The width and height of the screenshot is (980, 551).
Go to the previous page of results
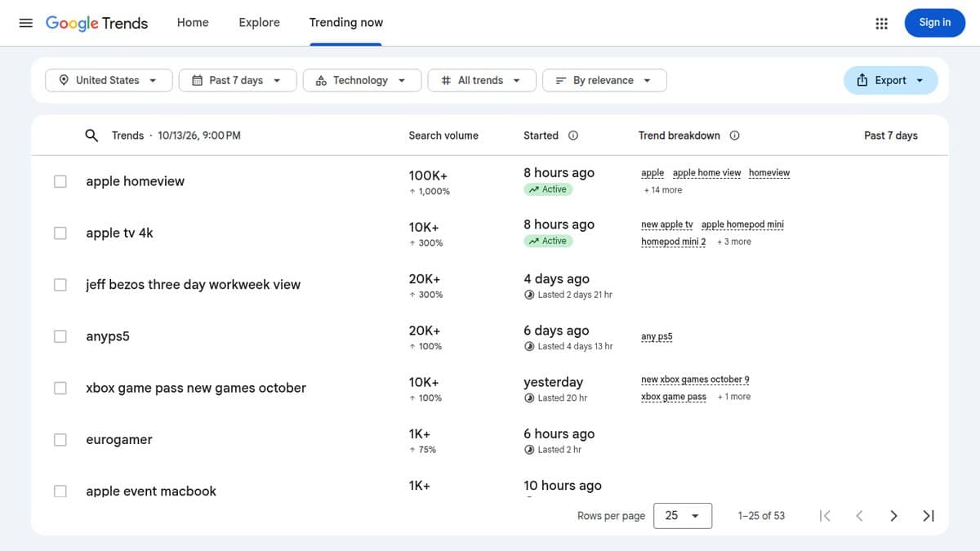[x=859, y=516]
